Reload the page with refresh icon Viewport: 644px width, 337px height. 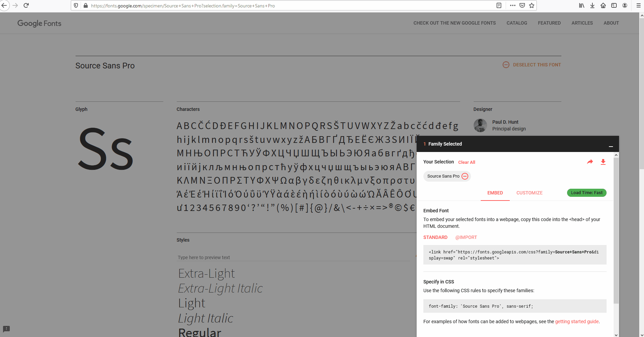[26, 5]
